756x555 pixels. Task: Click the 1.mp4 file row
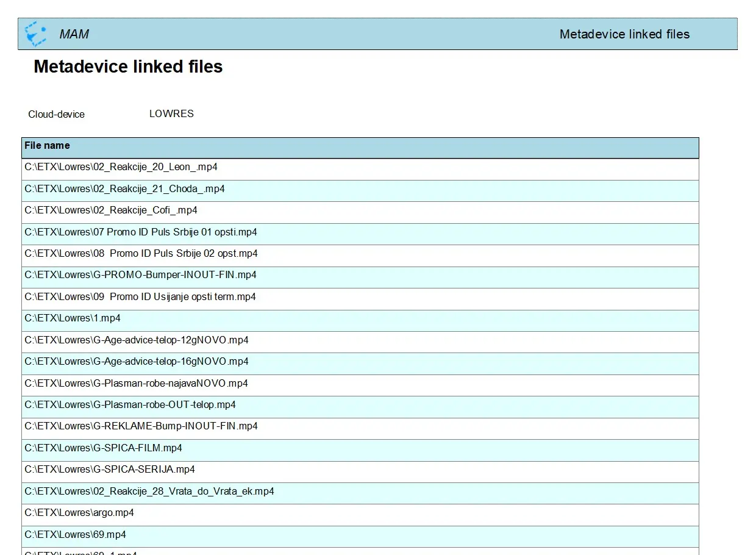click(73, 318)
